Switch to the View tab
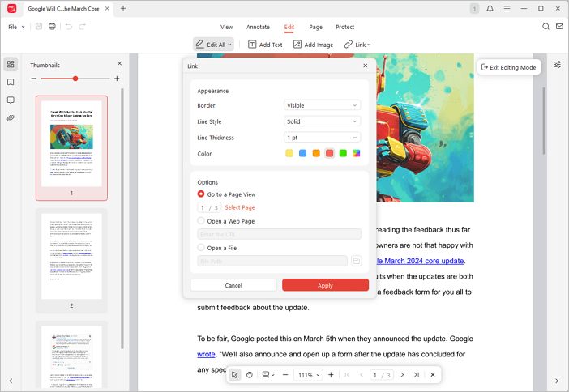Viewport: 569px width, 392px height. click(226, 27)
